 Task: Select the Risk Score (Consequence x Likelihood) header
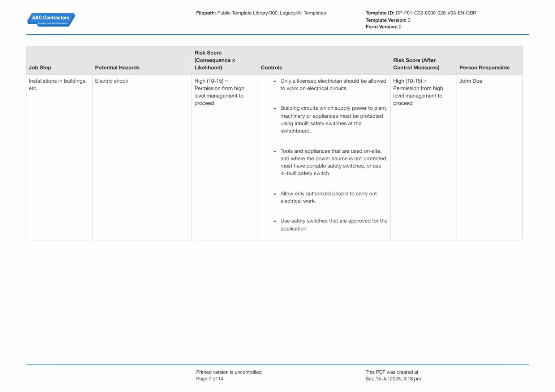click(215, 60)
